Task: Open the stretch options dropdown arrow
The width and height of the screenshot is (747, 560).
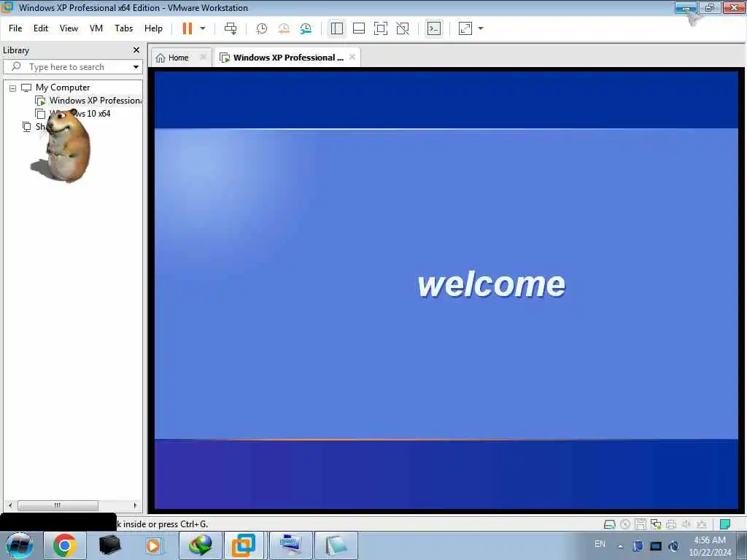Action: (x=481, y=28)
